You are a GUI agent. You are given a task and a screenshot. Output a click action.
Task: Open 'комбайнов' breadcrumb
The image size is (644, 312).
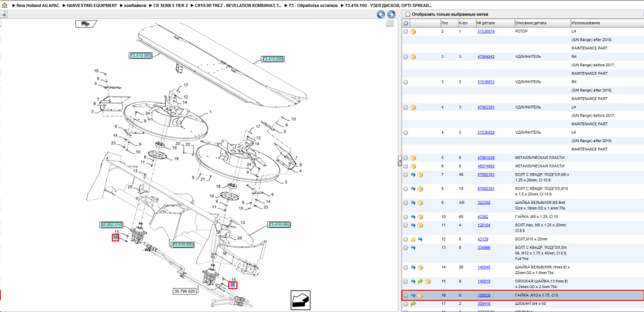[135, 6]
